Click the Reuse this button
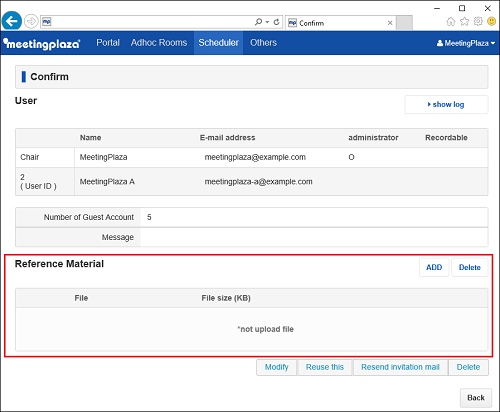500x412 pixels. point(325,367)
